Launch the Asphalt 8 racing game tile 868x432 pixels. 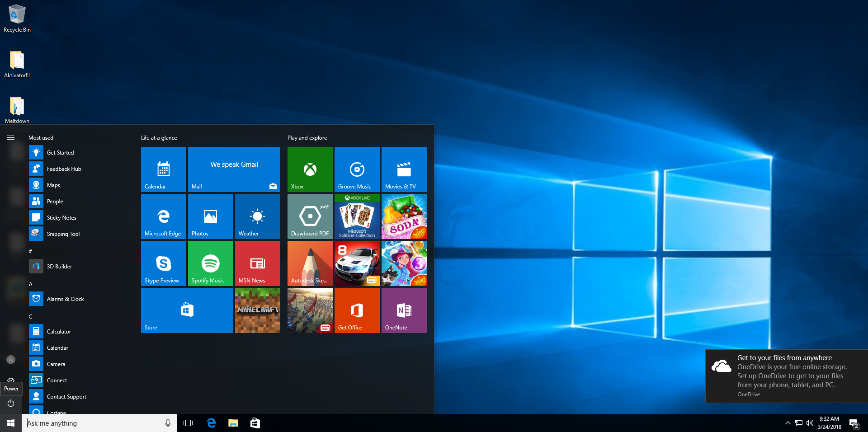click(357, 263)
